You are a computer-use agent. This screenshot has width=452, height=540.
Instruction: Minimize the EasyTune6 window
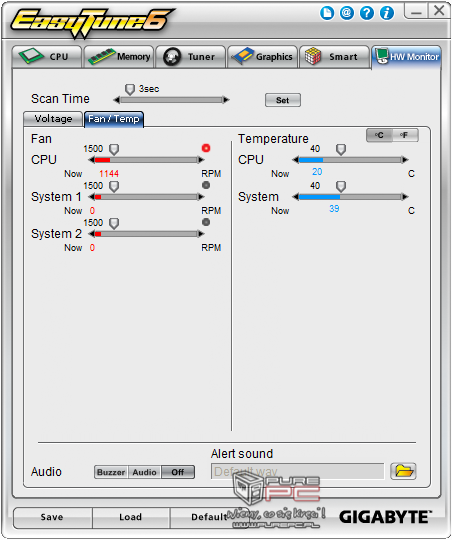416,11
